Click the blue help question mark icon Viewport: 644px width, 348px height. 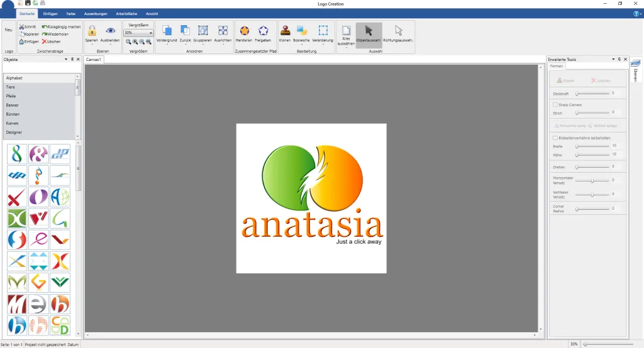(636, 14)
